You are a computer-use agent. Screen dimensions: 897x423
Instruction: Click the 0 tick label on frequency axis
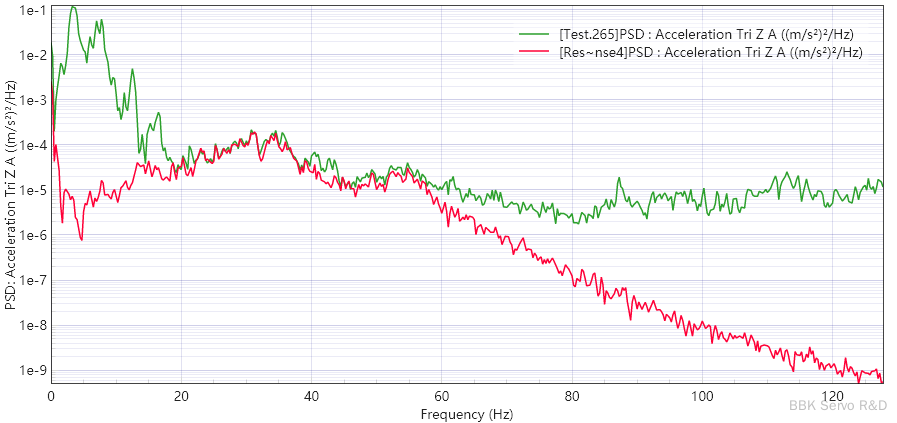click(51, 395)
